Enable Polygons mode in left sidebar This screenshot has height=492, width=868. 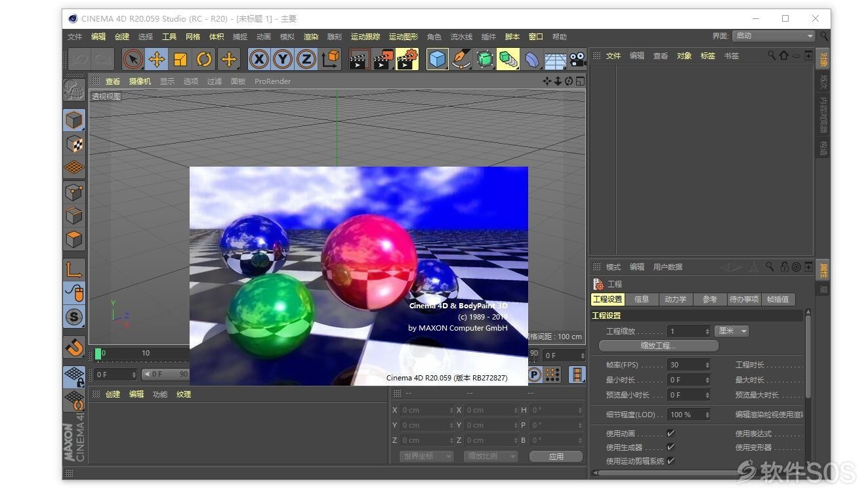coord(74,239)
